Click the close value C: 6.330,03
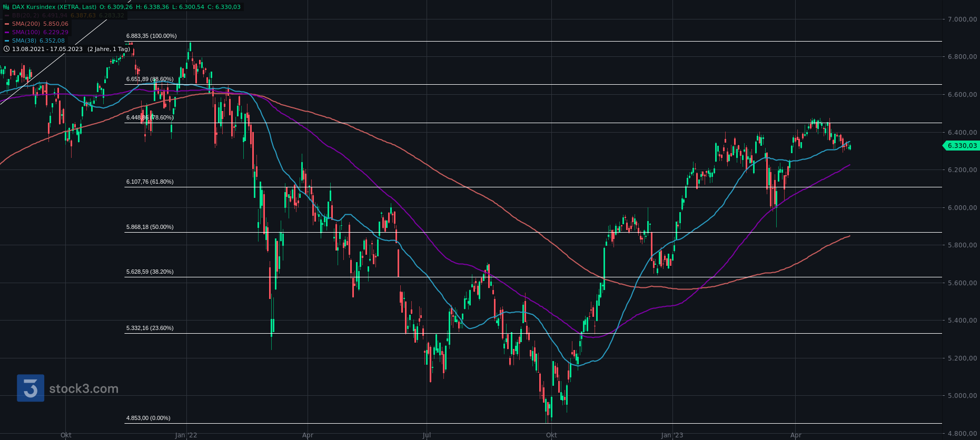This screenshot has height=440, width=980. 224,7
